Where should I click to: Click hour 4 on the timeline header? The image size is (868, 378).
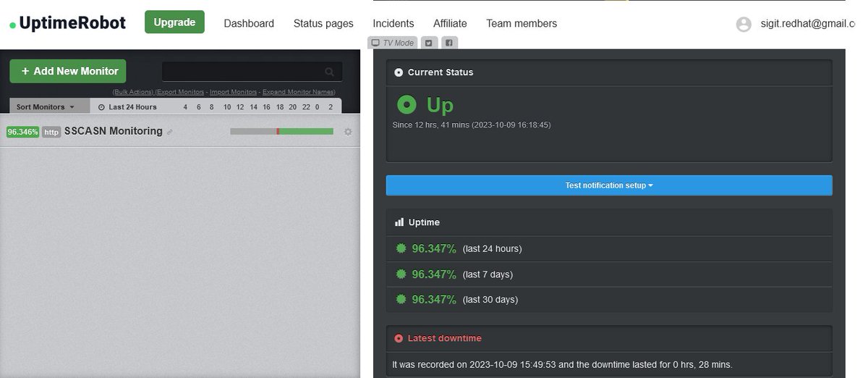point(185,107)
